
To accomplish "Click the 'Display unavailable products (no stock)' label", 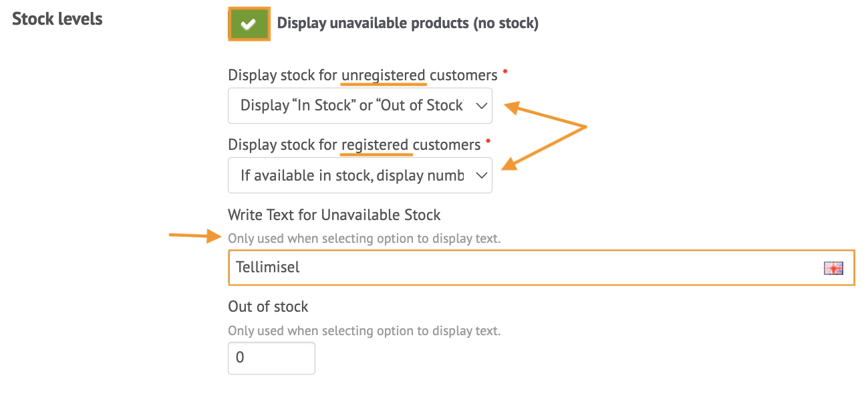I will [408, 23].
